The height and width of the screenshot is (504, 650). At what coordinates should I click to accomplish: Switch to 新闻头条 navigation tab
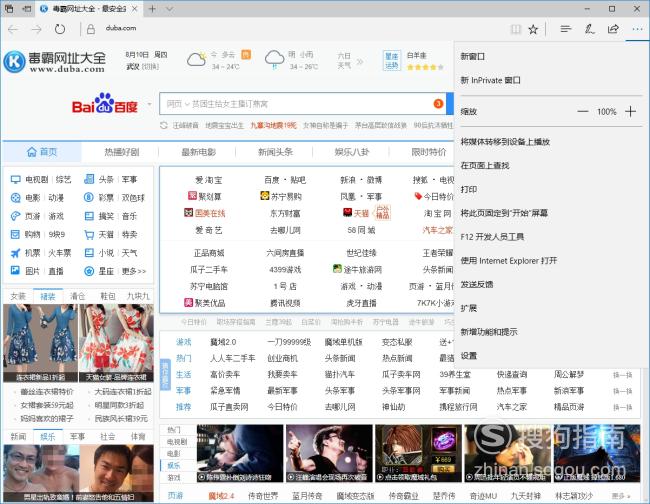(x=275, y=152)
